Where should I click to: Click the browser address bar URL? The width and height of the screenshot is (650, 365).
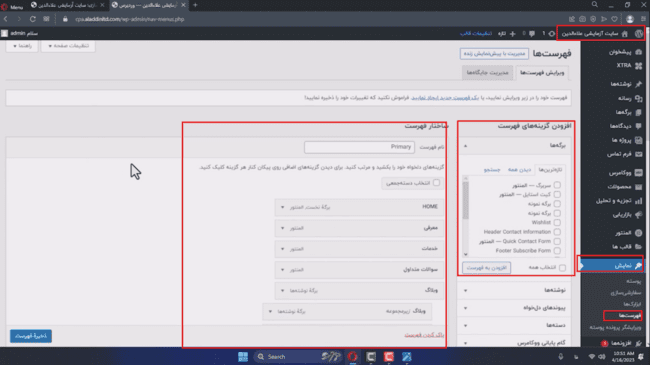tap(130, 19)
